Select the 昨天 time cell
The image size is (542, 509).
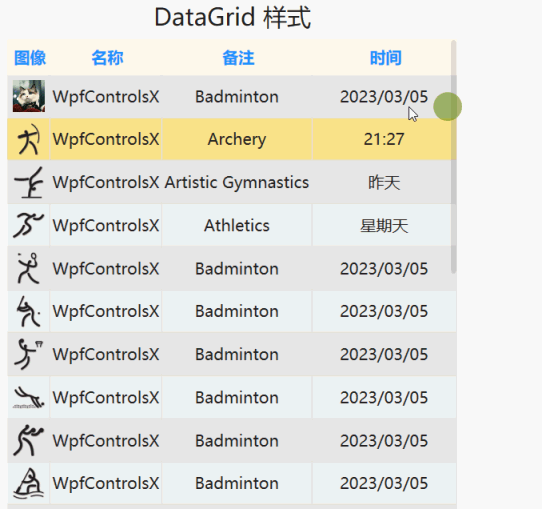384,182
